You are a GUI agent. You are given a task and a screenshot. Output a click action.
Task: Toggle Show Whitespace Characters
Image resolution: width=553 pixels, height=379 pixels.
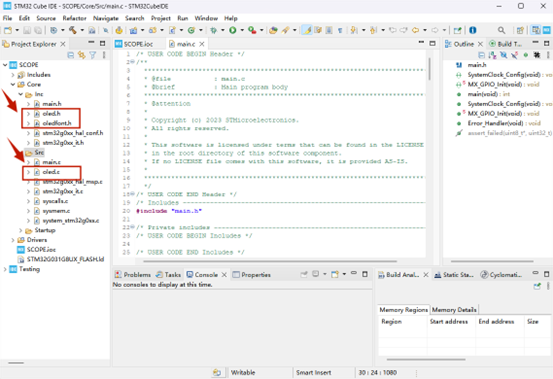[x=340, y=30]
